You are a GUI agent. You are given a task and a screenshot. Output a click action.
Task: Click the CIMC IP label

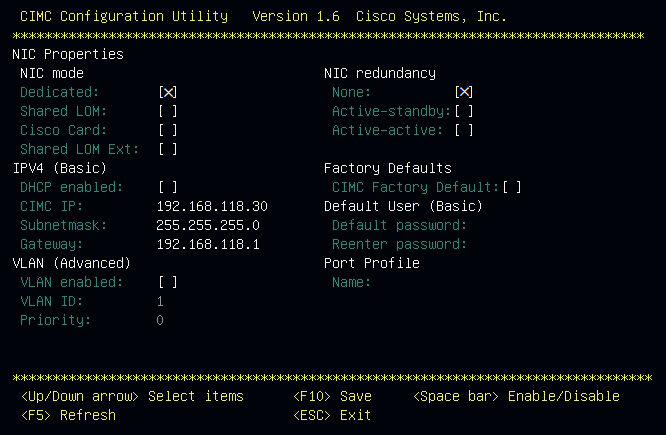point(51,206)
